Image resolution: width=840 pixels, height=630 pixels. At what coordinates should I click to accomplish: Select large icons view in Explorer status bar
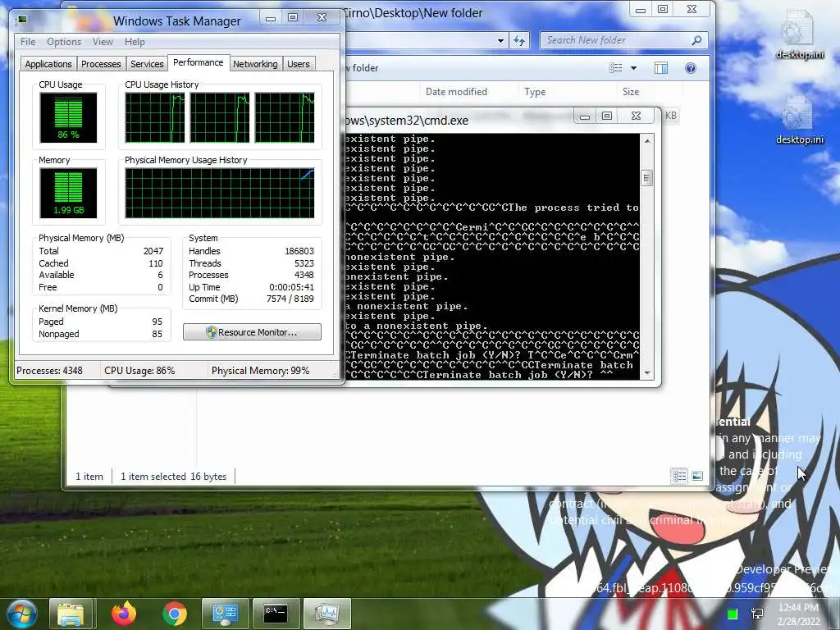697,476
